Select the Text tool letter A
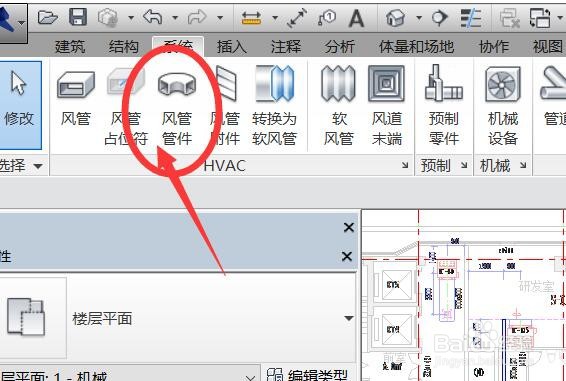566x381 pixels. click(x=356, y=18)
